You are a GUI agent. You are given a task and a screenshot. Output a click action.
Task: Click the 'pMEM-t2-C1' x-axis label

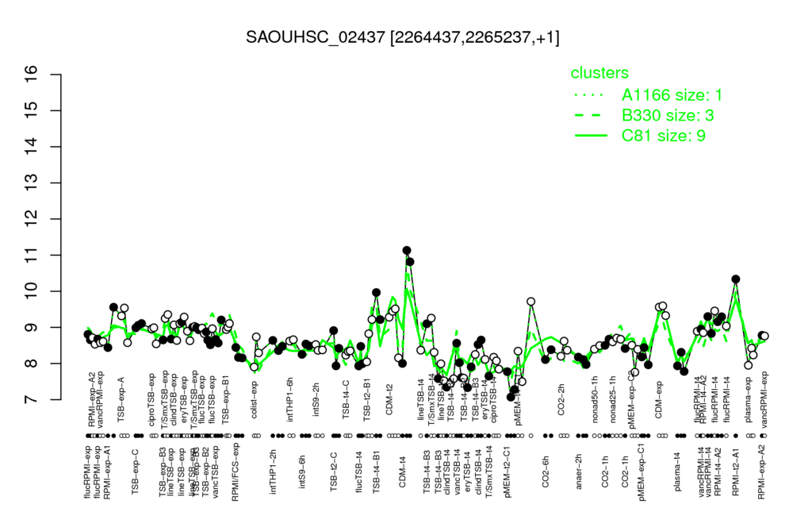pos(507,473)
